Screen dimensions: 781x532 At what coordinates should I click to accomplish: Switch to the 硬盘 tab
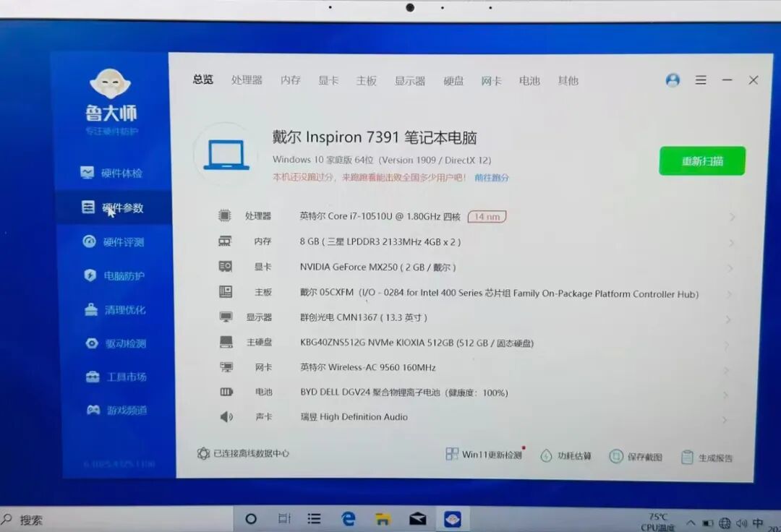453,81
